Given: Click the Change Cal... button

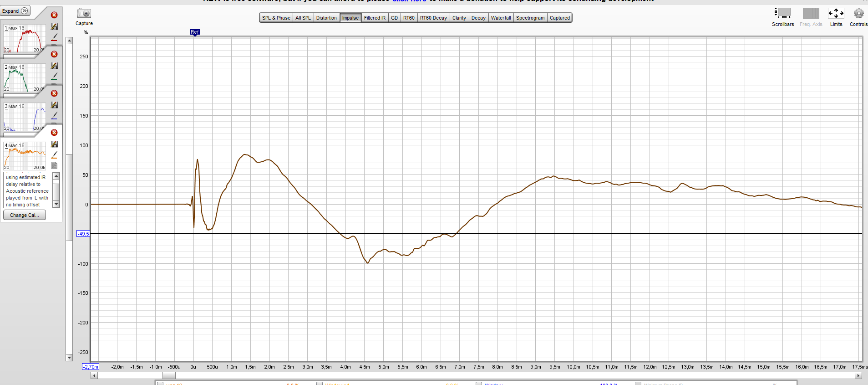Looking at the screenshot, I should [25, 215].
